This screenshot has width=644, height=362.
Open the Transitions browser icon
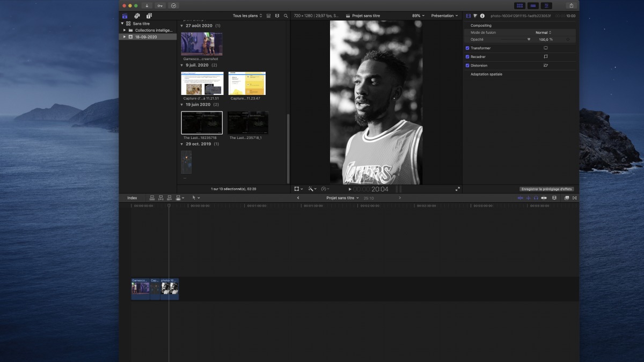point(574,198)
